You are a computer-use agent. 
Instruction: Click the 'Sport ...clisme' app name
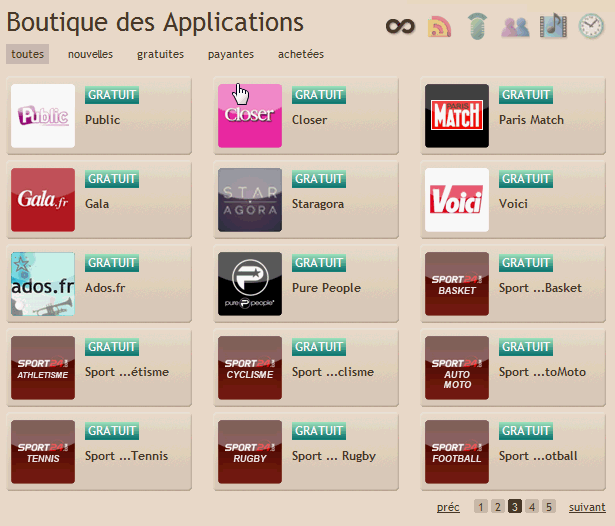(333, 371)
